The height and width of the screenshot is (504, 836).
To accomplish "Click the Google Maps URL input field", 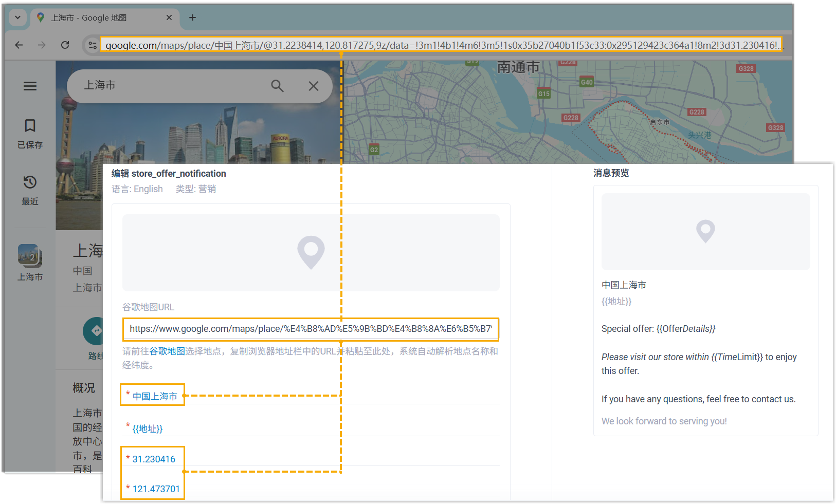I will coord(311,329).
